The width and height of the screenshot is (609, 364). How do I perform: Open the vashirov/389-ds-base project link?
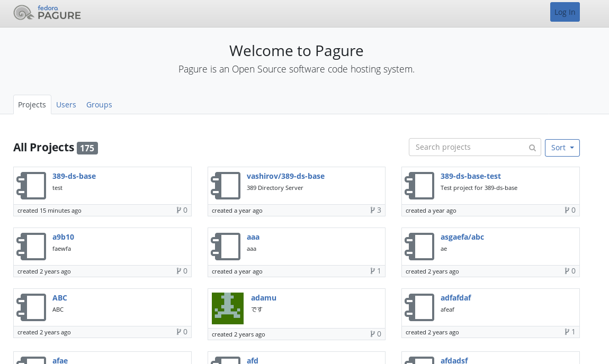point(285,176)
